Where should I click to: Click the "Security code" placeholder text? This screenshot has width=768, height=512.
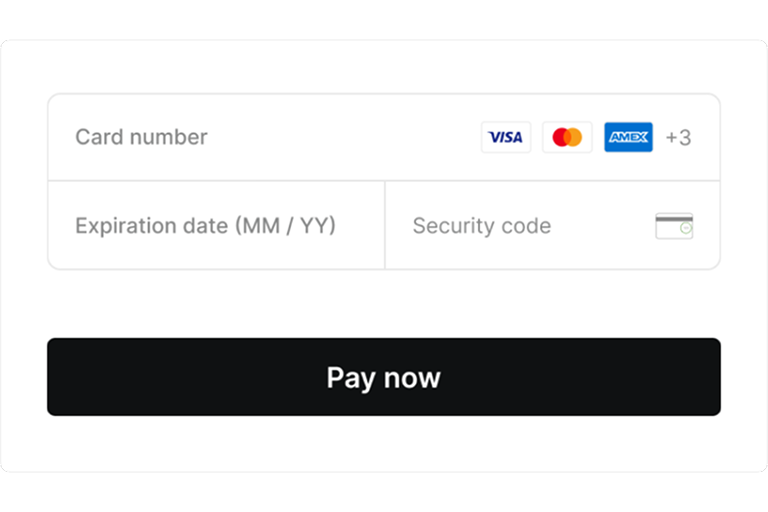click(x=481, y=226)
